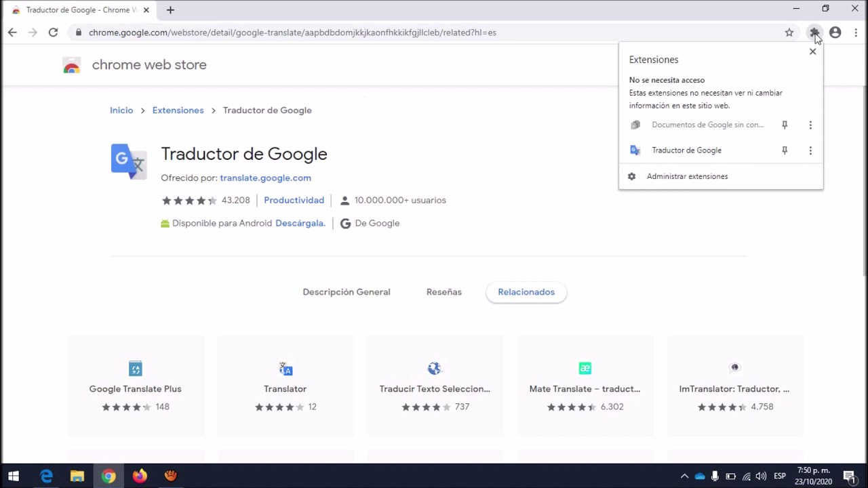Image resolution: width=868 pixels, height=488 pixels.
Task: Select the Relacionados tab
Action: pyautogui.click(x=526, y=292)
